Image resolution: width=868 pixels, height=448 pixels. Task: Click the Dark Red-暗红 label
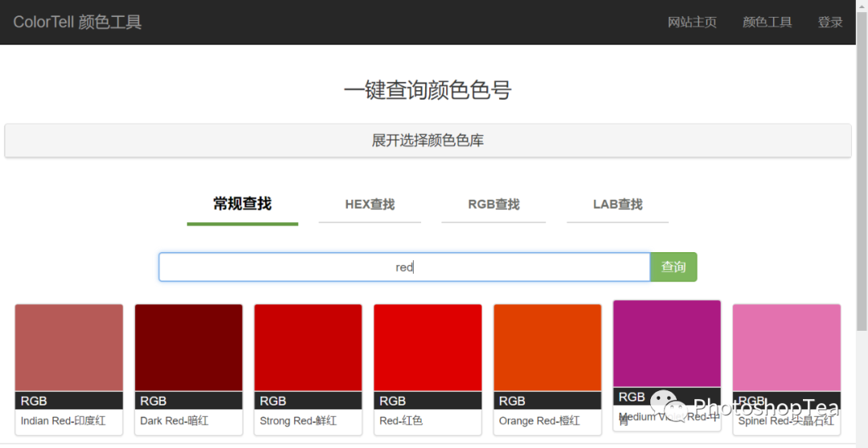point(174,421)
